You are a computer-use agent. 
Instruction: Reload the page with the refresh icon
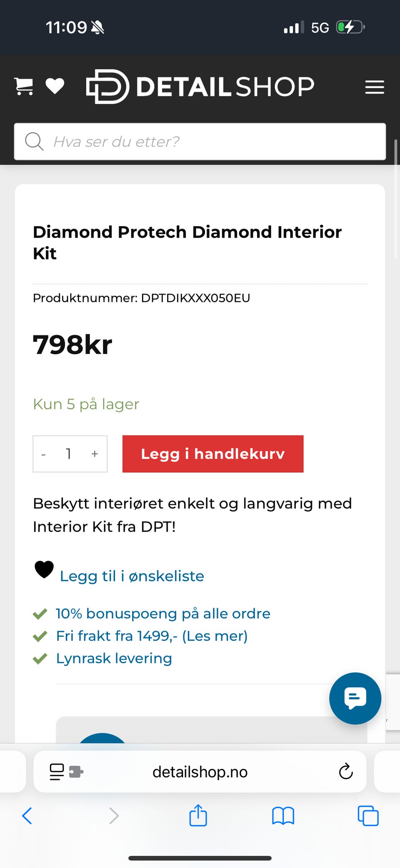coord(346,772)
